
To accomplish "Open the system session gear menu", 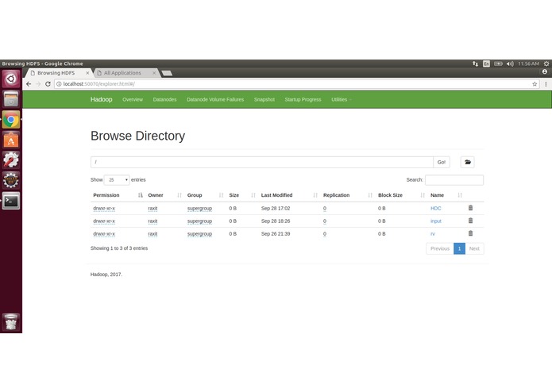I will pos(546,63).
